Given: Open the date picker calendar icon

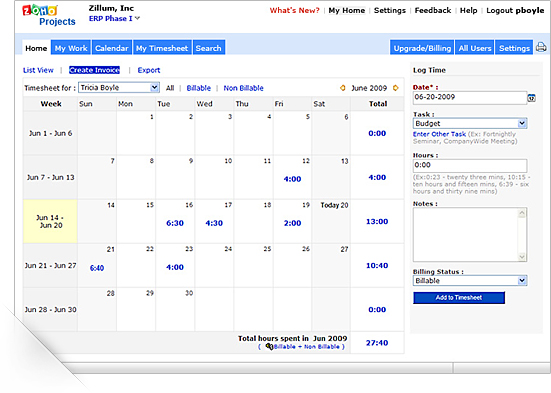Looking at the screenshot, I should [532, 98].
